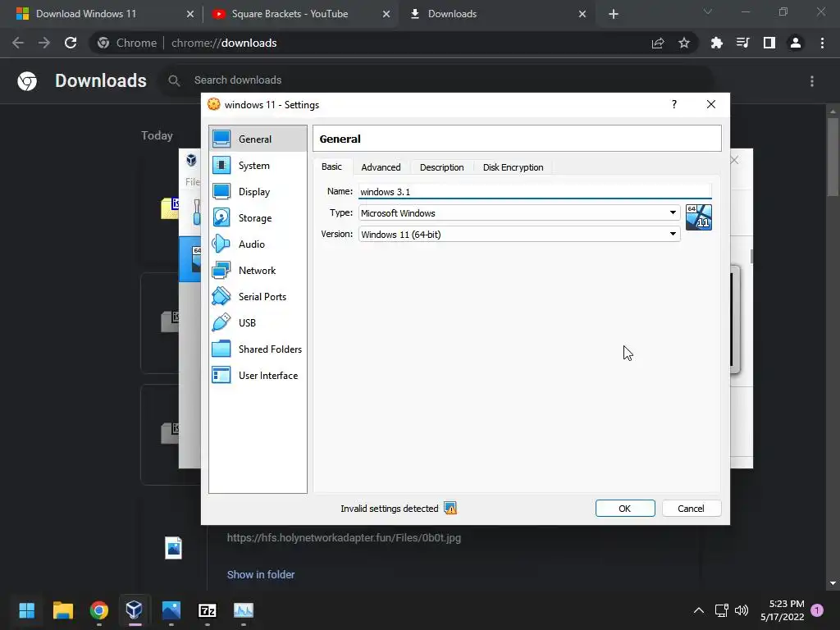Open VirtualBox from the taskbar

click(x=134, y=610)
